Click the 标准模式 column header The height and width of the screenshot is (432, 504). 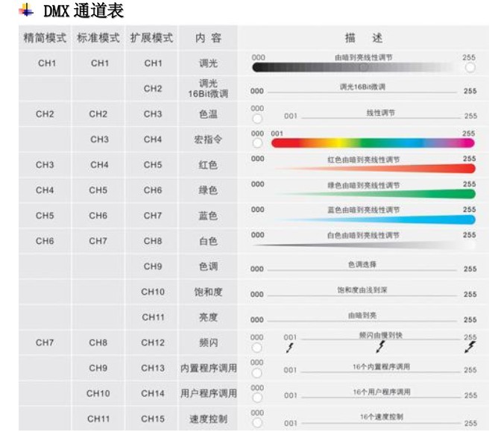point(98,38)
